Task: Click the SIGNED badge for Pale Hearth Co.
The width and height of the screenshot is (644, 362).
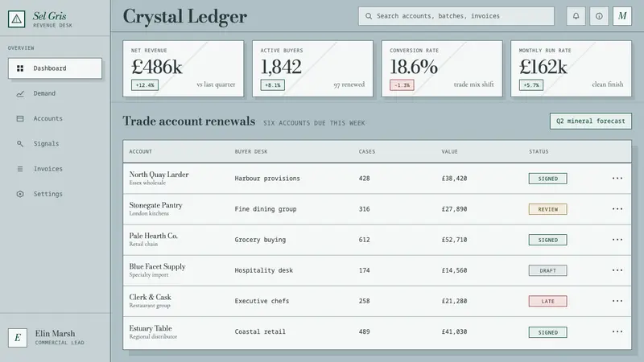Action: tap(548, 240)
